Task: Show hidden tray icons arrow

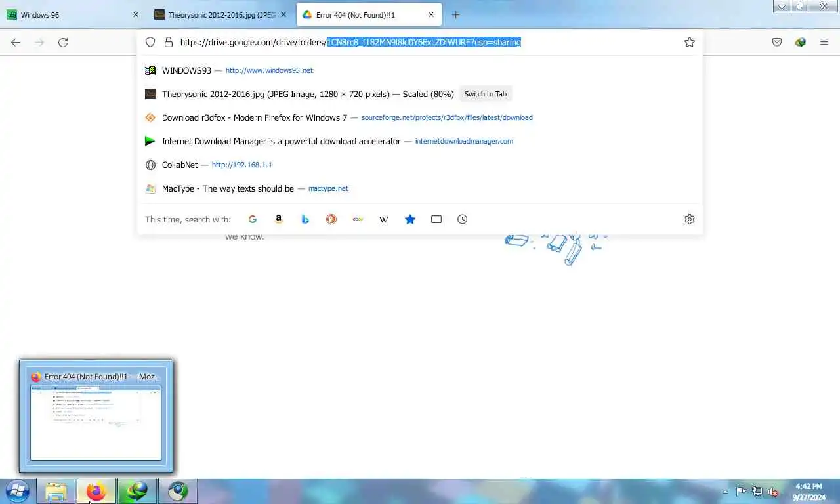Action: pos(726,491)
